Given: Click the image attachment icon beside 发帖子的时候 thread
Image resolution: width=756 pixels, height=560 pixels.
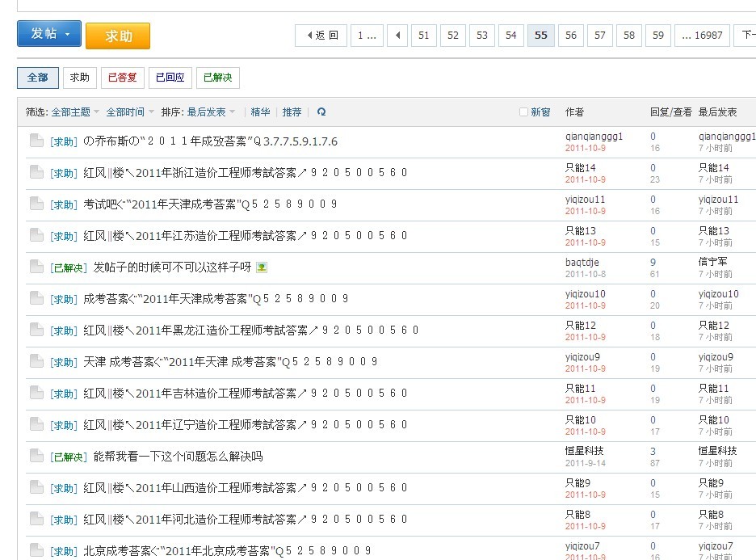Looking at the screenshot, I should (261, 267).
